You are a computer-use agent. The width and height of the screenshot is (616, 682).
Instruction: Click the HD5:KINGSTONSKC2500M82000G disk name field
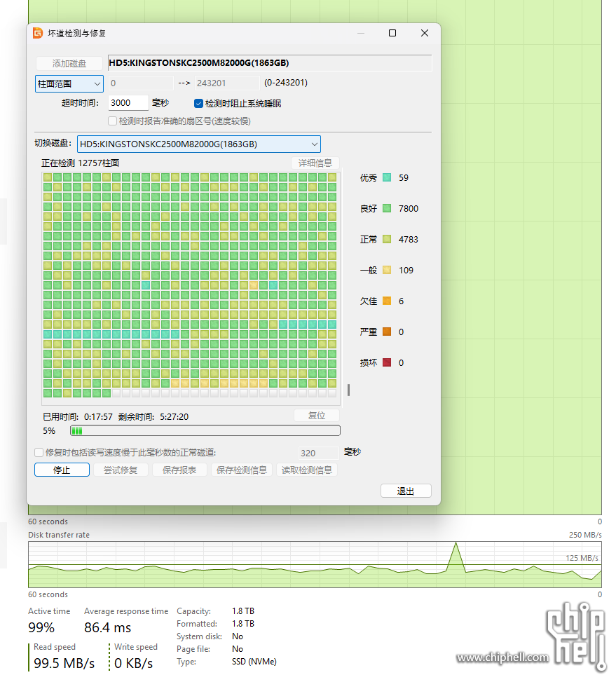270,63
